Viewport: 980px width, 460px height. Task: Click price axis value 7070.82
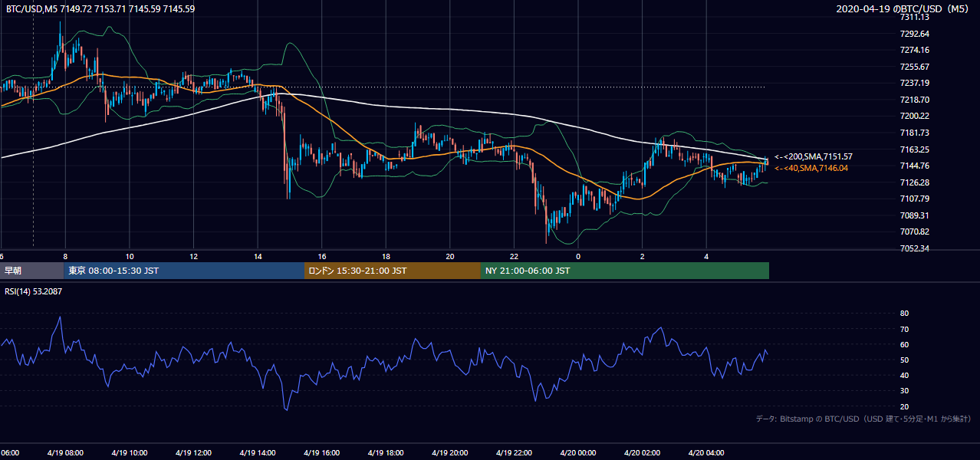[914, 232]
